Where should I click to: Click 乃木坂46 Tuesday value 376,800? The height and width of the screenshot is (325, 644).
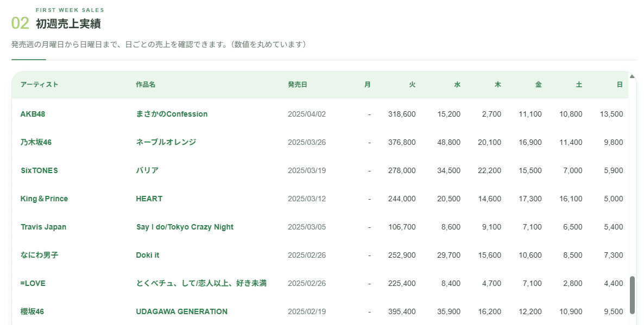pos(402,142)
